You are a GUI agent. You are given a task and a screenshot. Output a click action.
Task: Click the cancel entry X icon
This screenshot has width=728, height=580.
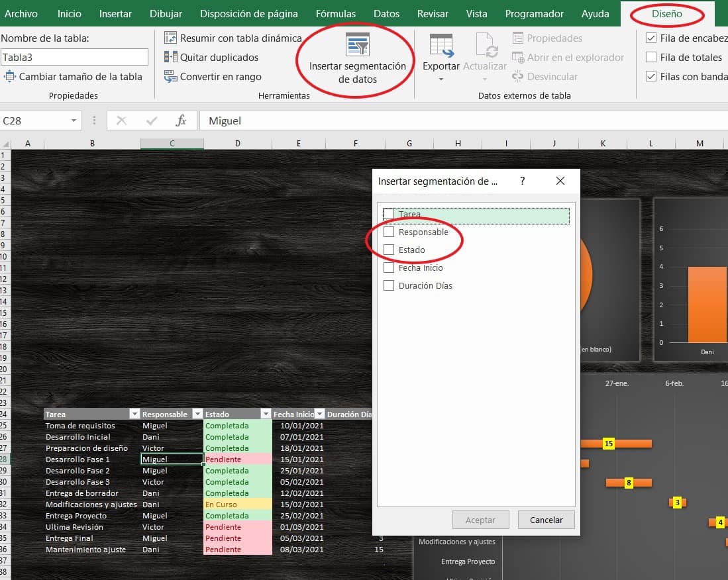(121, 121)
